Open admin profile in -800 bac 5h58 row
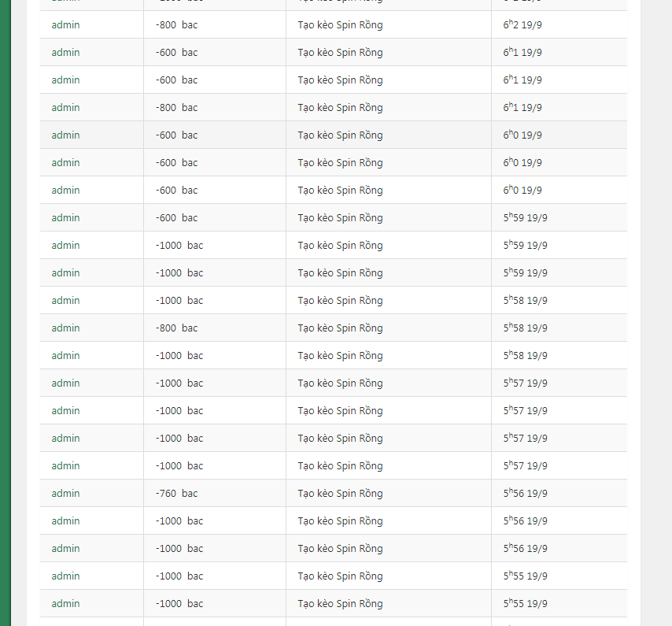Image resolution: width=672 pixels, height=626 pixels. pos(66,328)
